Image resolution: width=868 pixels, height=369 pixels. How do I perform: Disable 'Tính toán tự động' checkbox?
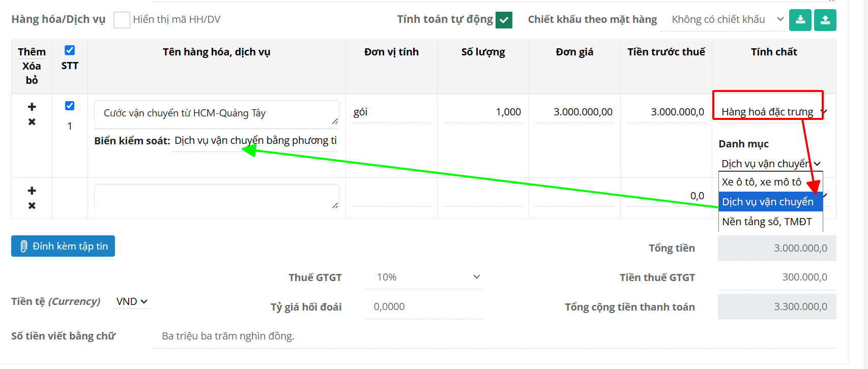[504, 20]
